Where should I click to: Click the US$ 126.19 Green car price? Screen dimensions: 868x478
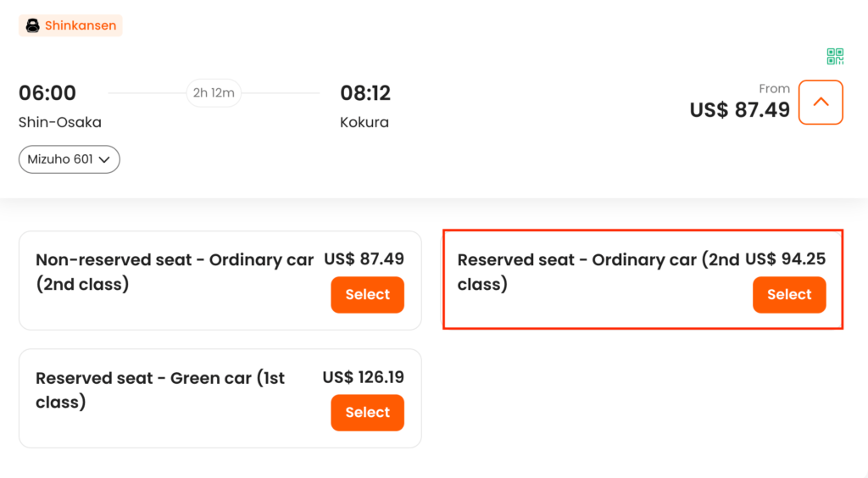click(x=363, y=377)
